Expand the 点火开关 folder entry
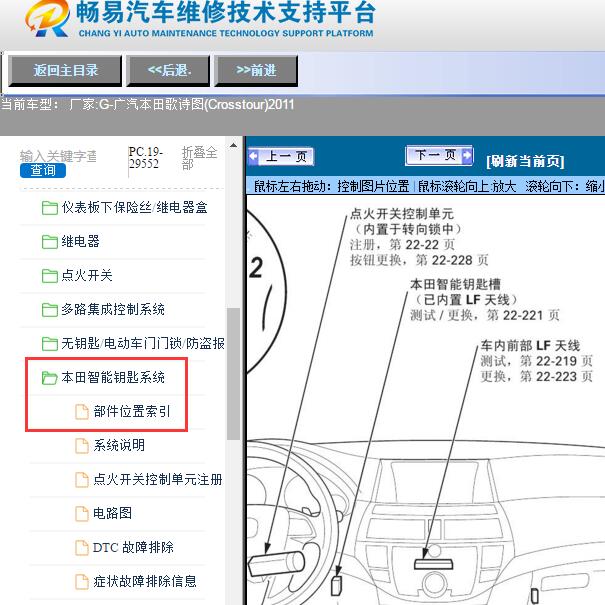Viewport: 605px width, 605px height. [x=87, y=275]
